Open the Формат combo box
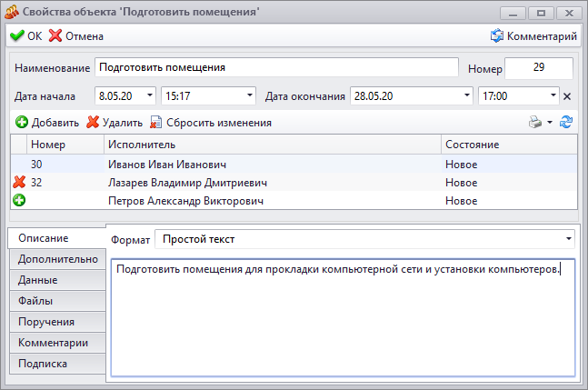This screenshot has width=588, height=390. [364, 239]
